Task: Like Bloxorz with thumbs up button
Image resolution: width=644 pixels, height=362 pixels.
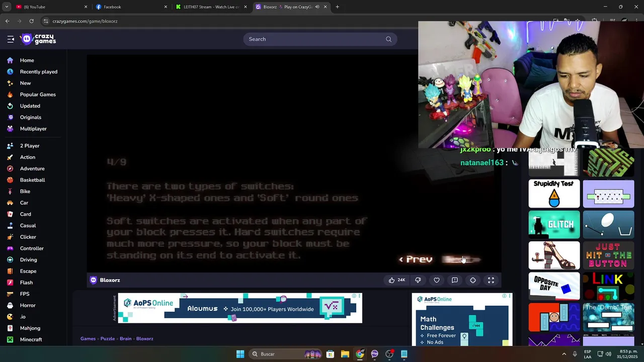Action: click(x=396, y=280)
